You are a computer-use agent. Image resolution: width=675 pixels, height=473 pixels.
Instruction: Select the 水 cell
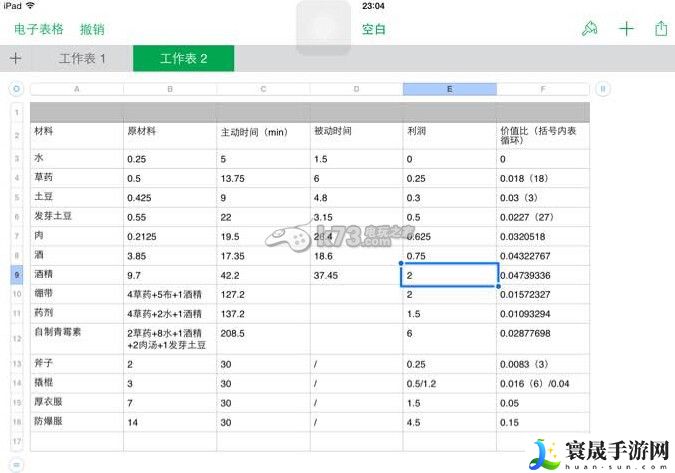tap(77, 159)
